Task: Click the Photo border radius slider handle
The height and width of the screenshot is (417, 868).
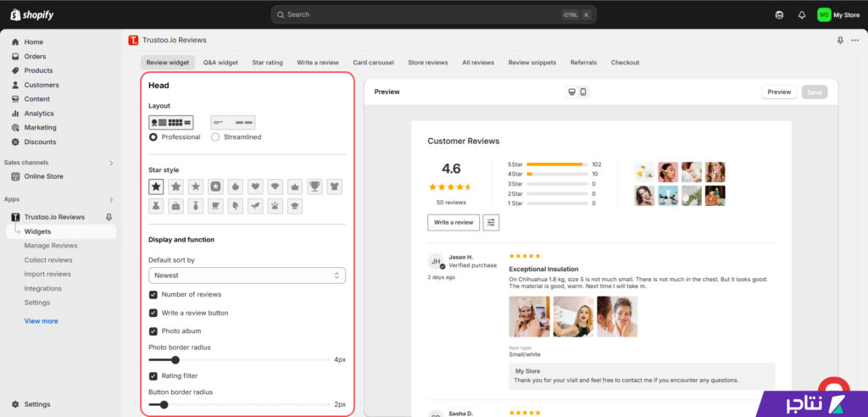Action: 175,360
